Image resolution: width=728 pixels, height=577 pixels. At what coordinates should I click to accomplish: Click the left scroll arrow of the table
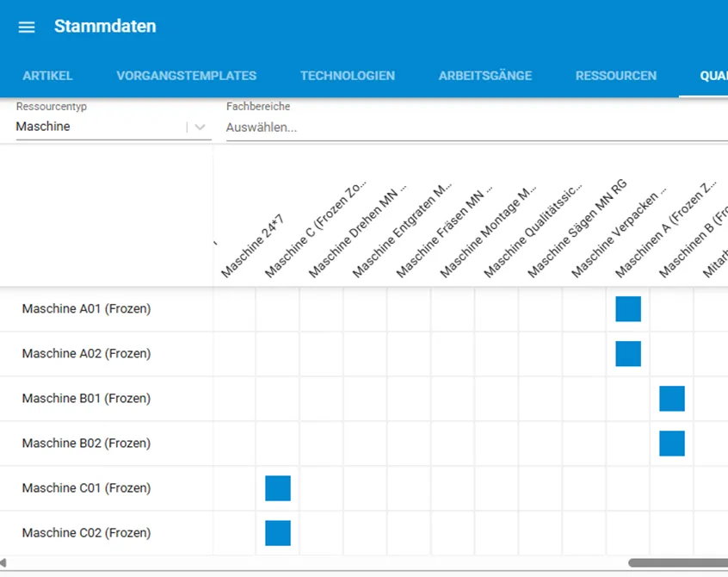click(x=3, y=563)
